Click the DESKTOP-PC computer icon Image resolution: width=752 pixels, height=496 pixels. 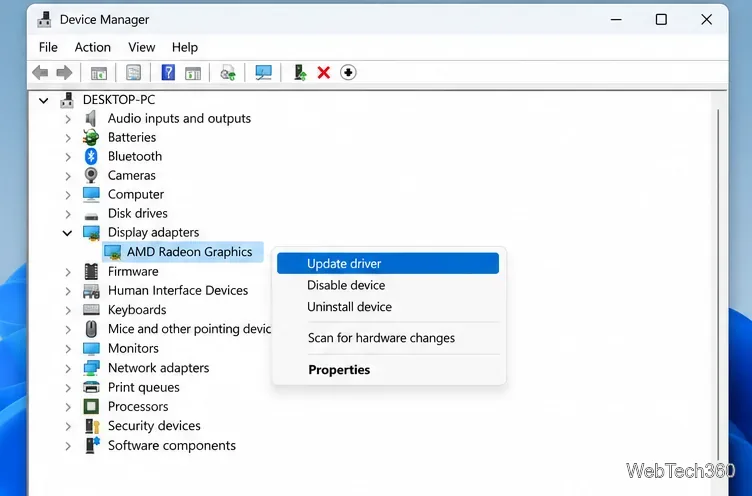coord(67,100)
